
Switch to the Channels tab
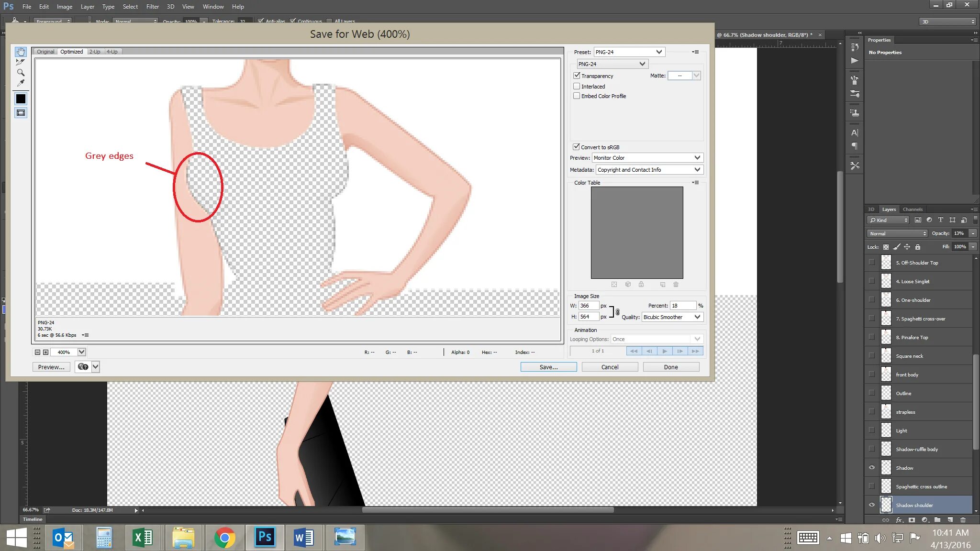[913, 209]
